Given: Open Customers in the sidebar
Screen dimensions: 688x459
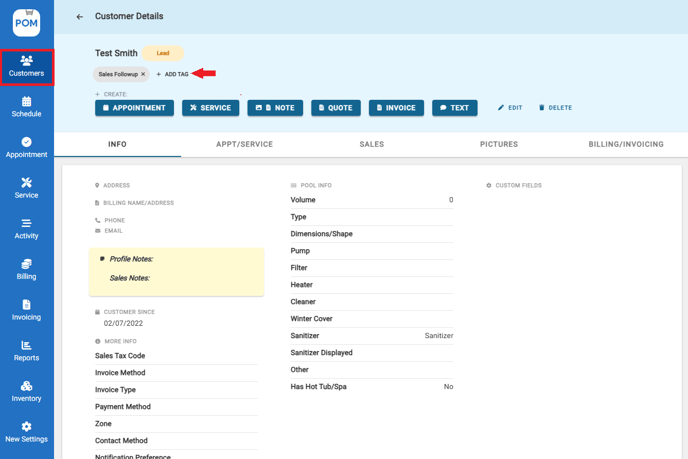Looking at the screenshot, I should tap(27, 66).
